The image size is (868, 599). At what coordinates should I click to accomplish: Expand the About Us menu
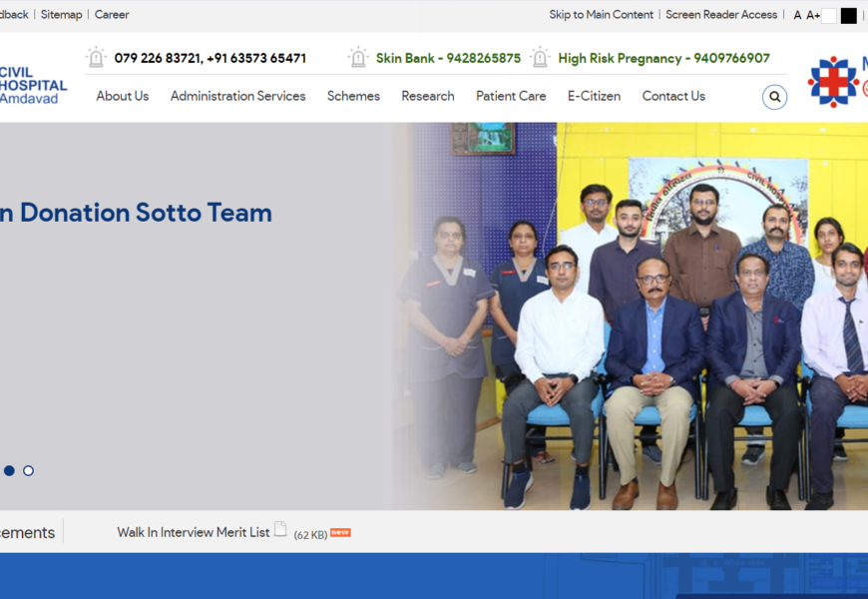click(x=122, y=96)
